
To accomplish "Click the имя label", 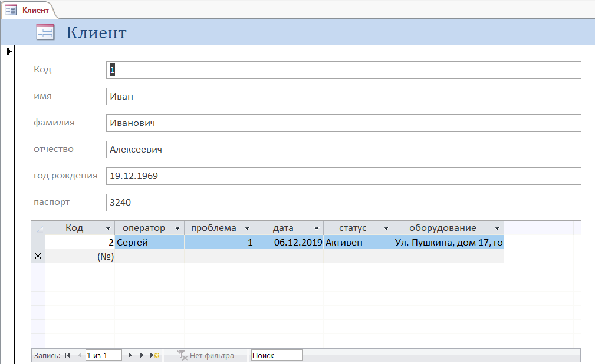I will click(x=42, y=96).
